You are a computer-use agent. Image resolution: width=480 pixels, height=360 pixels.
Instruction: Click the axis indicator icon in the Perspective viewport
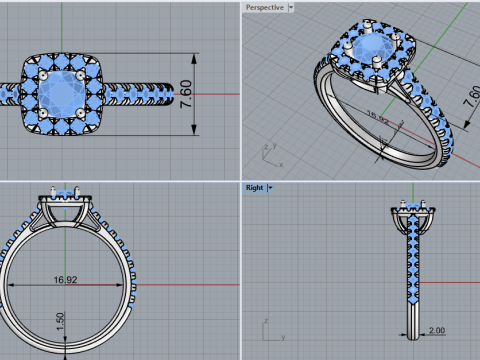(x=273, y=155)
